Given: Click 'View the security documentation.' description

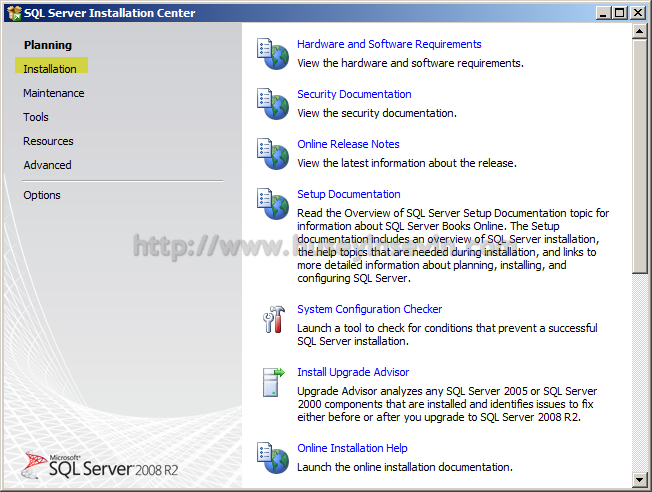Looking at the screenshot, I should click(x=377, y=113).
